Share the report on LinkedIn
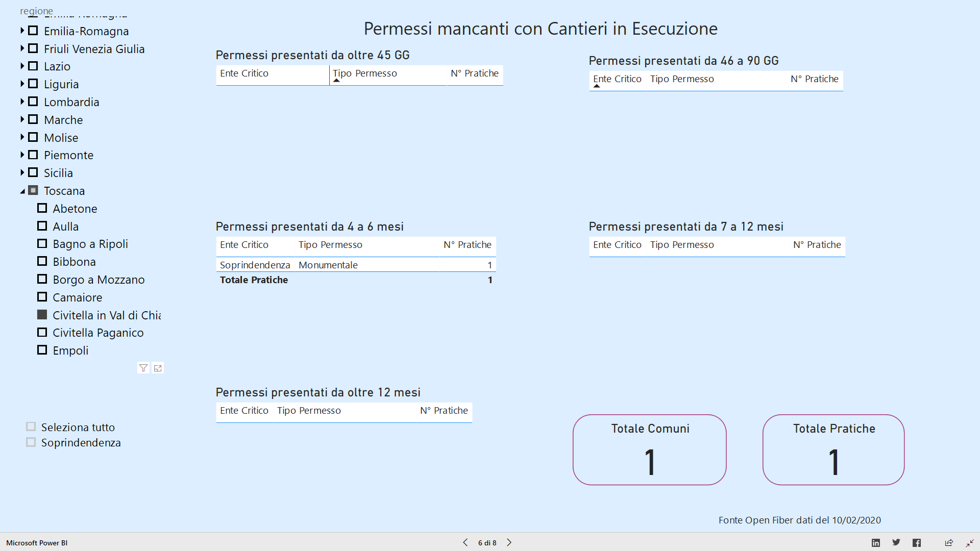Viewport: 980px width, 551px height. pyautogui.click(x=876, y=542)
